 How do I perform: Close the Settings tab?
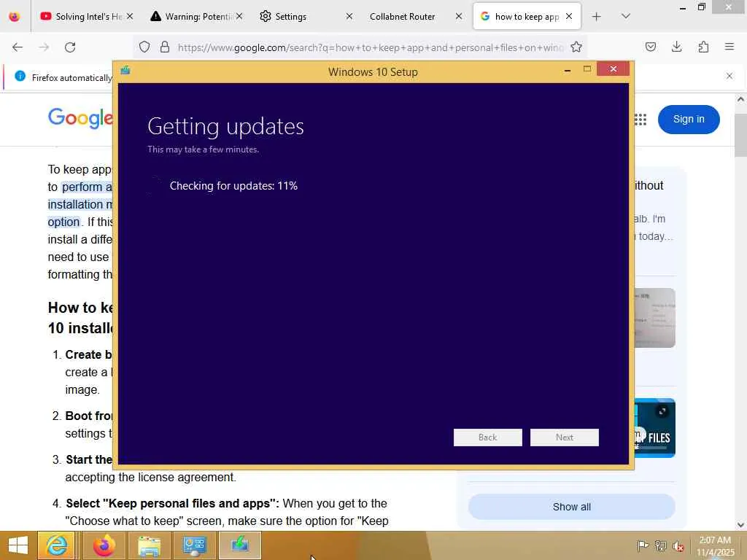point(349,16)
